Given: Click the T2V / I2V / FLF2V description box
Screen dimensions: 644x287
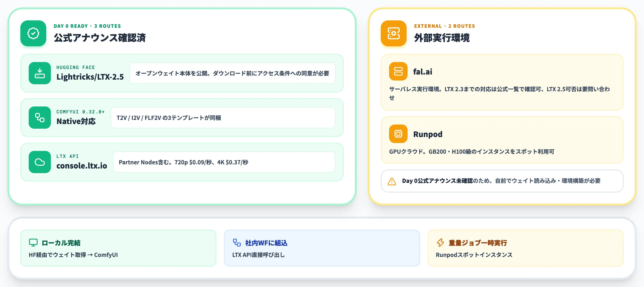Looking at the screenshot, I should coord(223,118).
